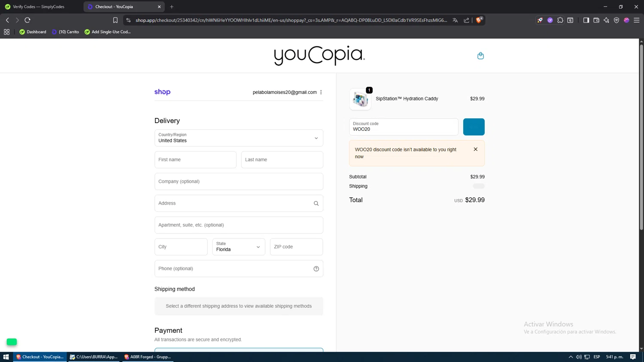This screenshot has width=644, height=362.
Task: Click the rocket extension icon
Action: (540, 20)
